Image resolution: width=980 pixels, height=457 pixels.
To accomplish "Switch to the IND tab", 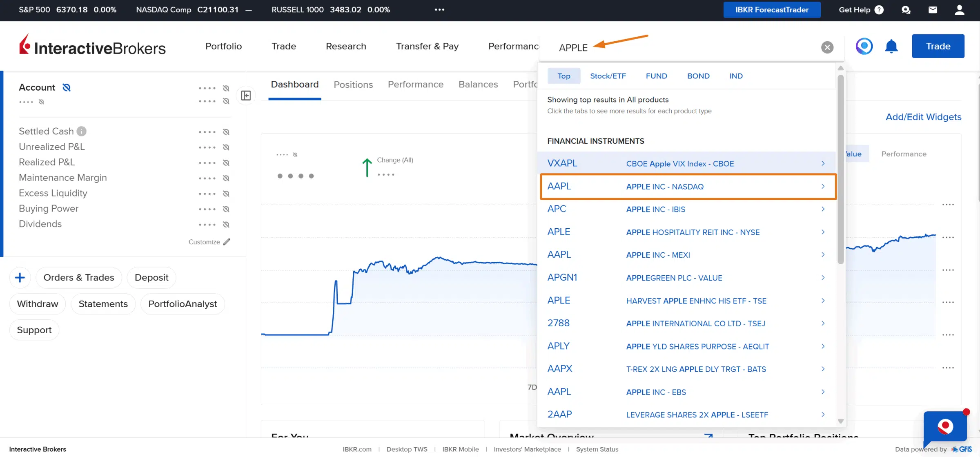I will [x=736, y=76].
